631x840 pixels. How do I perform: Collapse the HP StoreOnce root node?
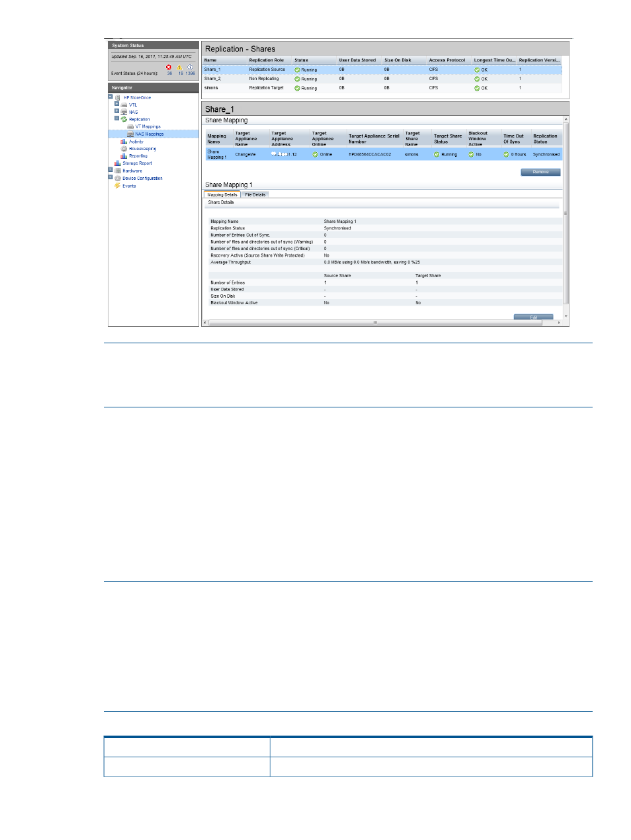(110, 97)
